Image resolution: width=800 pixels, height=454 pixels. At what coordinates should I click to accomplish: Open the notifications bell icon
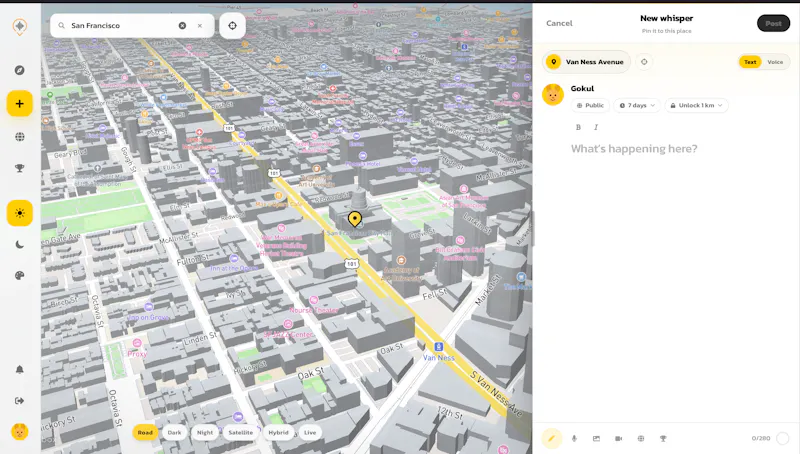point(19,369)
